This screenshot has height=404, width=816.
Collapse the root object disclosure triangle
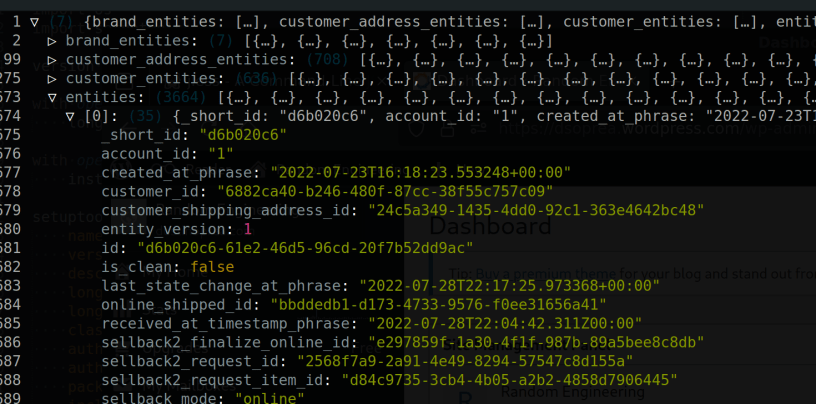point(35,21)
